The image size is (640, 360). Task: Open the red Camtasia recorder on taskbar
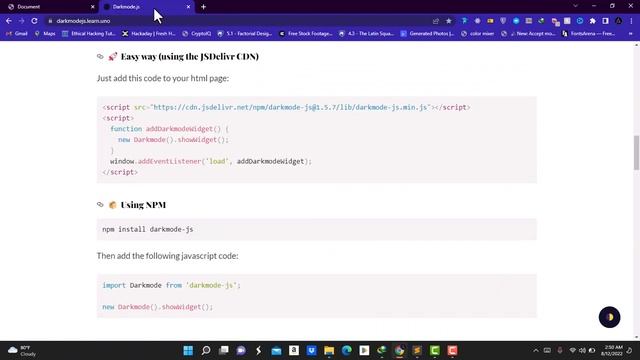pos(452,351)
